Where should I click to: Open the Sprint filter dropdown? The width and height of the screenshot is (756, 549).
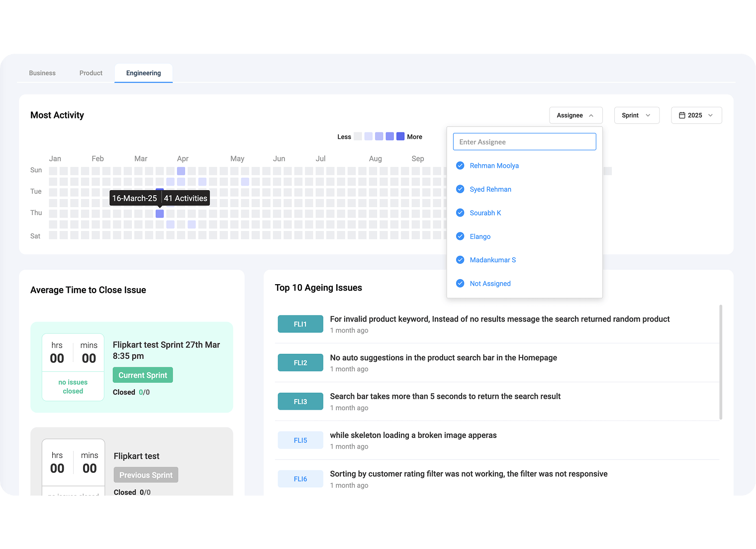636,115
